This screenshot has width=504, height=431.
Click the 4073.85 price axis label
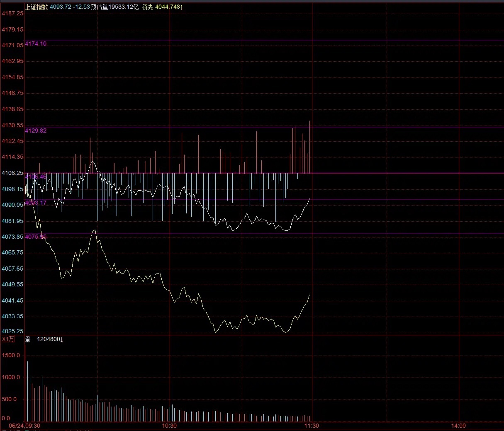coord(12,237)
